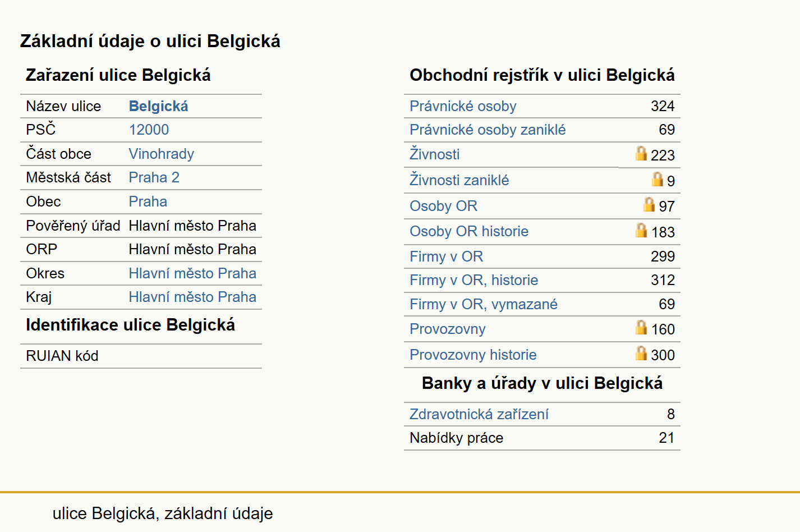Show Firmy v OR, vymazané list
This screenshot has width=800, height=532.
484,304
